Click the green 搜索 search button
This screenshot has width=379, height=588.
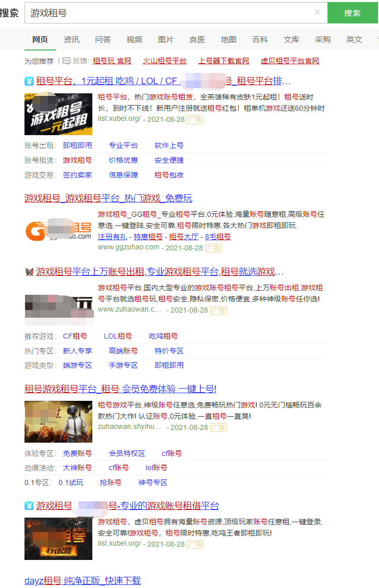point(352,13)
